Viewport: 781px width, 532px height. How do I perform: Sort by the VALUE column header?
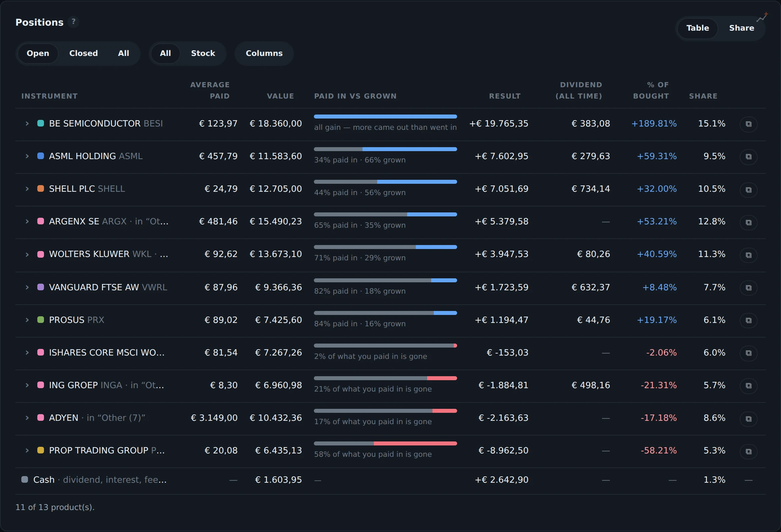tap(280, 97)
